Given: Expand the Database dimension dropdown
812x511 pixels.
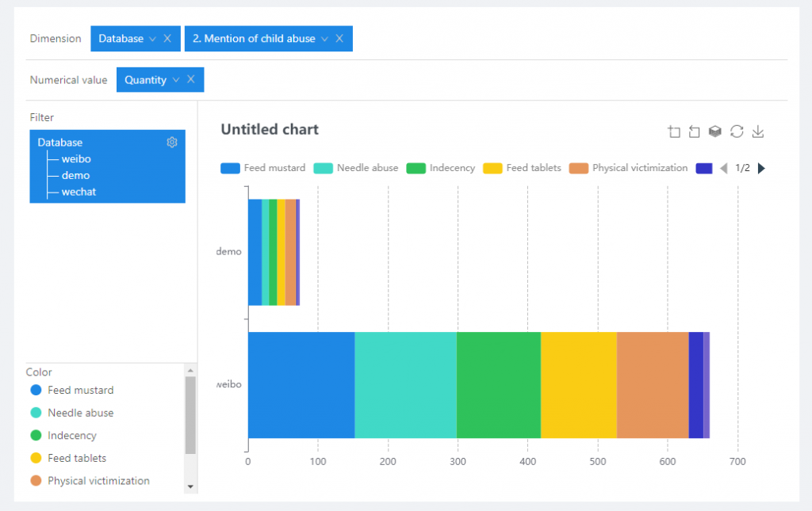Looking at the screenshot, I should 152,39.
